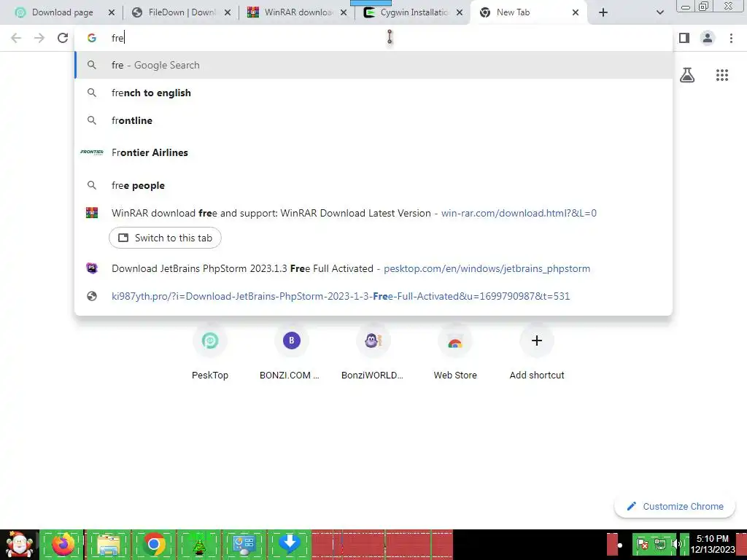Switch to the Download page tab
The width and height of the screenshot is (747, 560).
61,13
